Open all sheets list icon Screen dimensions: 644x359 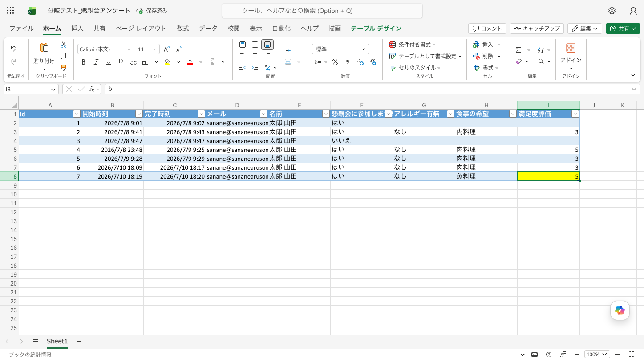click(36, 342)
